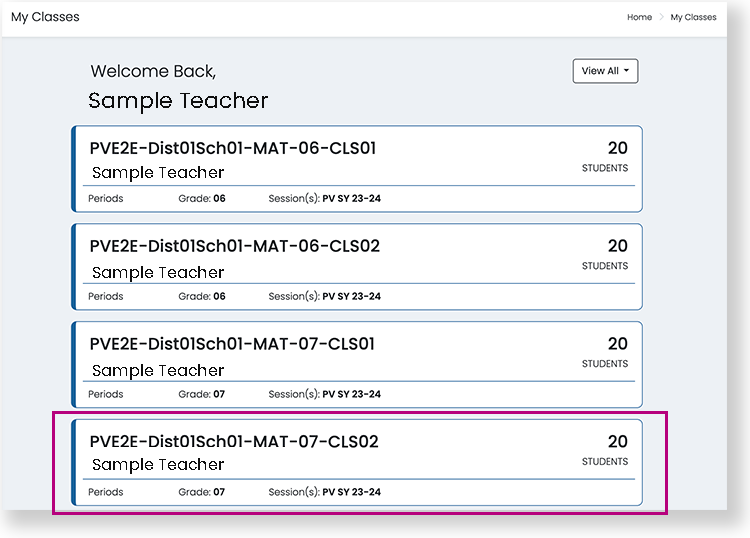
Task: Click the 20 students count on MAT-06-CLS01
Action: [617, 148]
